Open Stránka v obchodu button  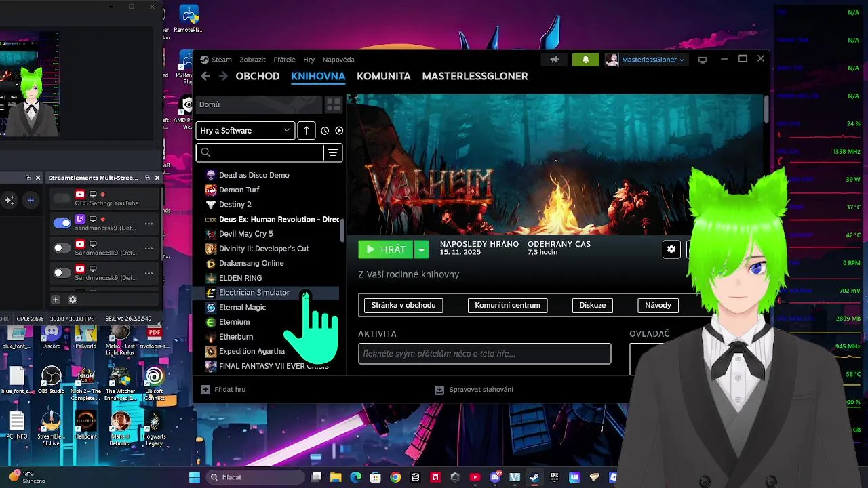pyautogui.click(x=403, y=305)
